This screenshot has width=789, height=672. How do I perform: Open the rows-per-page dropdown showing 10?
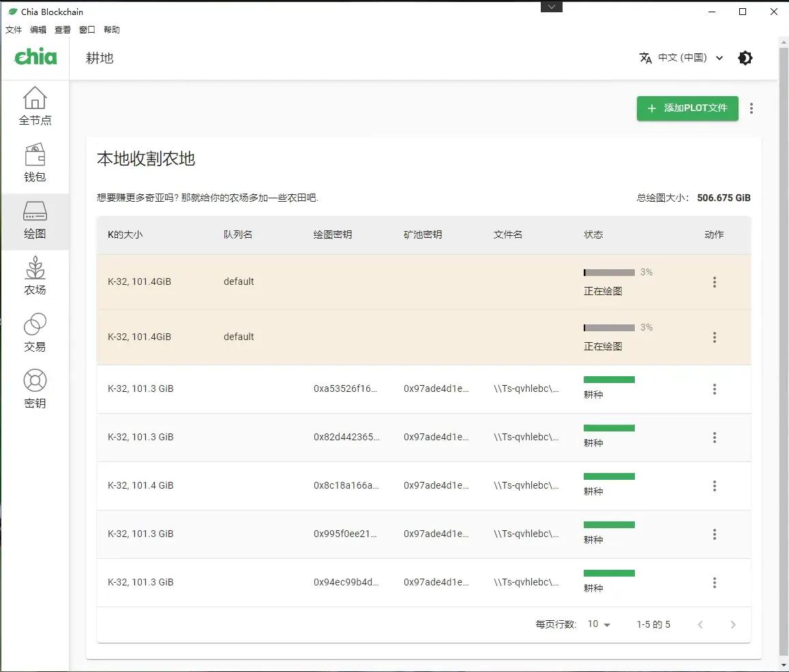[598, 624]
